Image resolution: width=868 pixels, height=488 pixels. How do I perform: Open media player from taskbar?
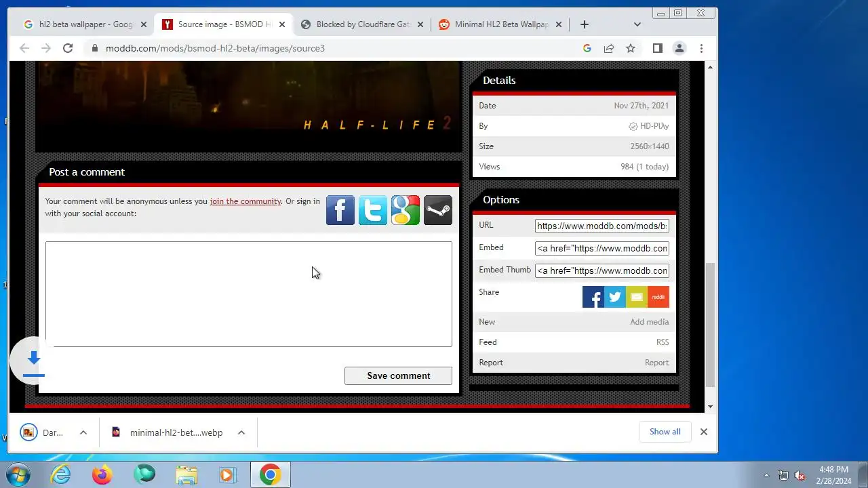coord(228,474)
